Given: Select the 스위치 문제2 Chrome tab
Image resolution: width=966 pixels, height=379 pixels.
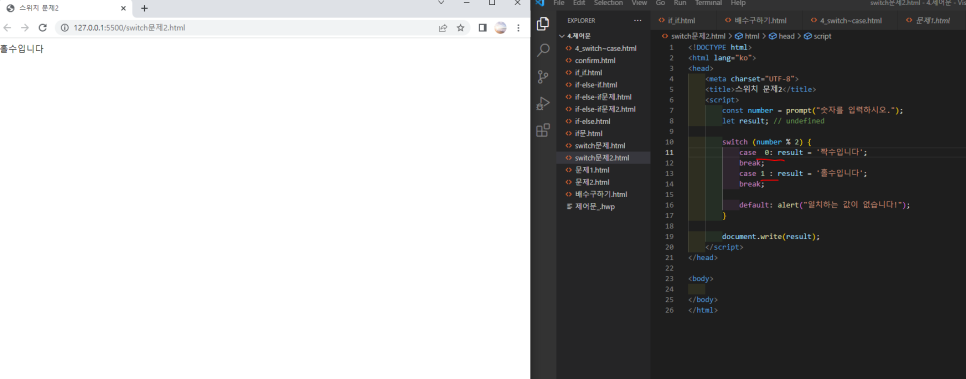Looking at the screenshot, I should [67, 8].
